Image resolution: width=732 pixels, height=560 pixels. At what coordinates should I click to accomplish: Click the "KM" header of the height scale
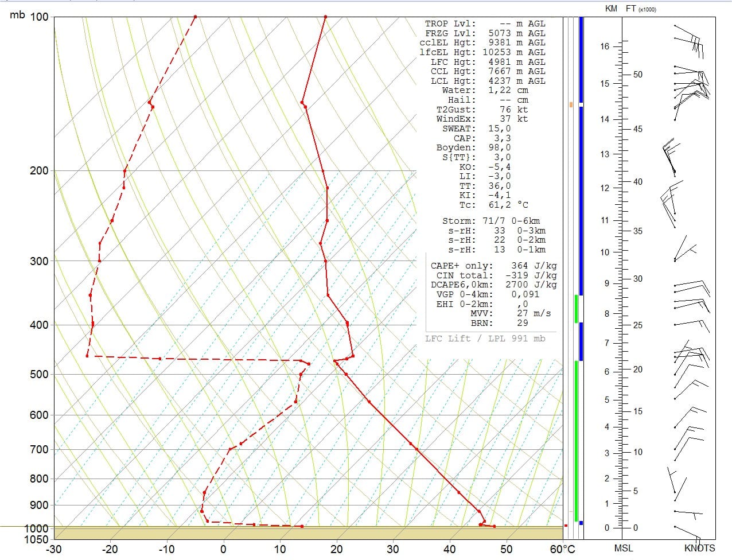pos(611,9)
